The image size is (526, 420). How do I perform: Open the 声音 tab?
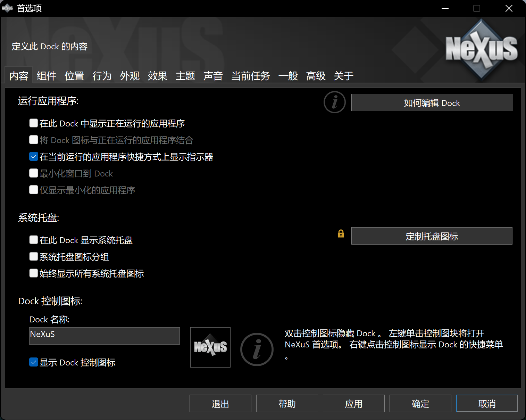tap(213, 75)
